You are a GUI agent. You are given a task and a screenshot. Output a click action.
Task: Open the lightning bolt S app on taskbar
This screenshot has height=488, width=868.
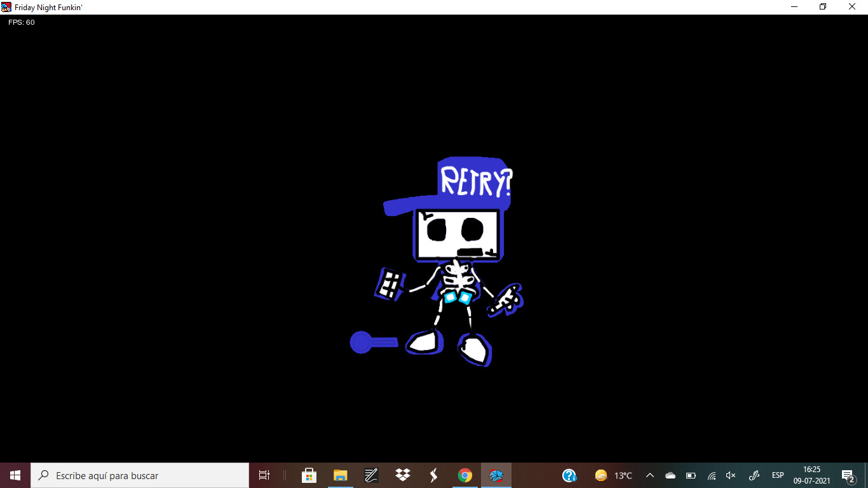(x=433, y=475)
